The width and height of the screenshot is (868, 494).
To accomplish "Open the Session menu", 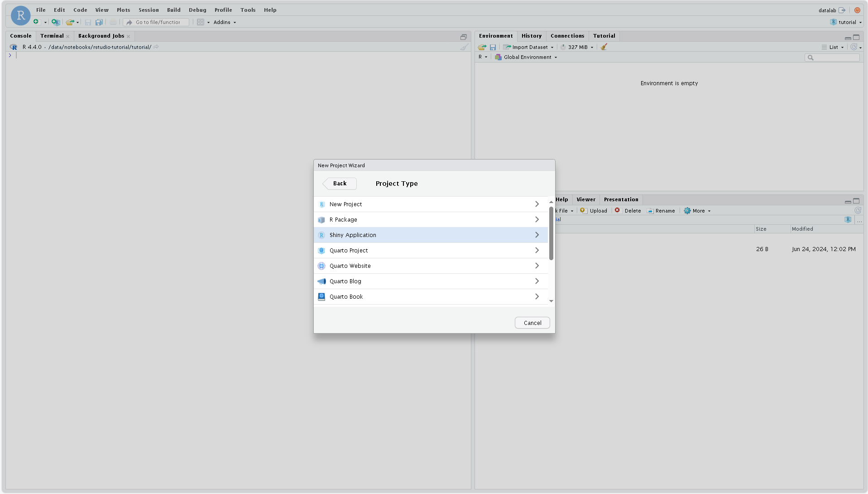I will coord(149,10).
